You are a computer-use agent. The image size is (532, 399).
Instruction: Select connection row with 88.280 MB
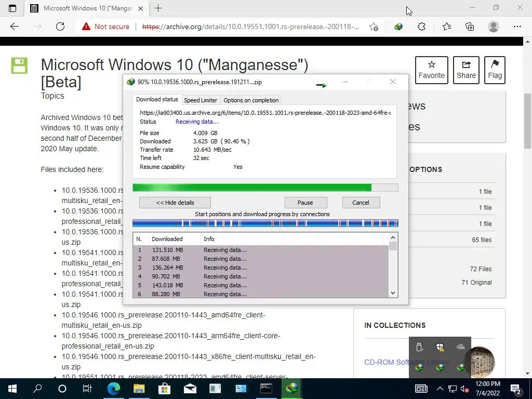(x=261, y=294)
